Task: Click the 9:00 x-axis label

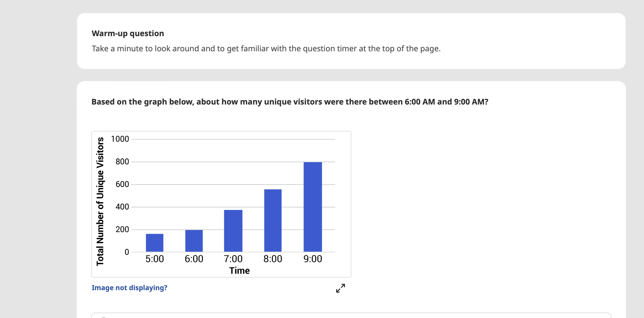Action: tap(312, 259)
